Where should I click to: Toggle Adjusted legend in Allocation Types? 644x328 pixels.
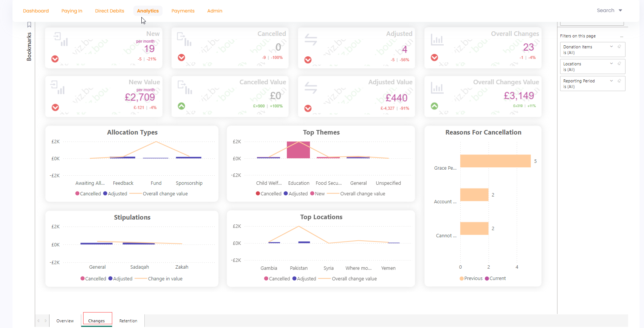(x=115, y=193)
